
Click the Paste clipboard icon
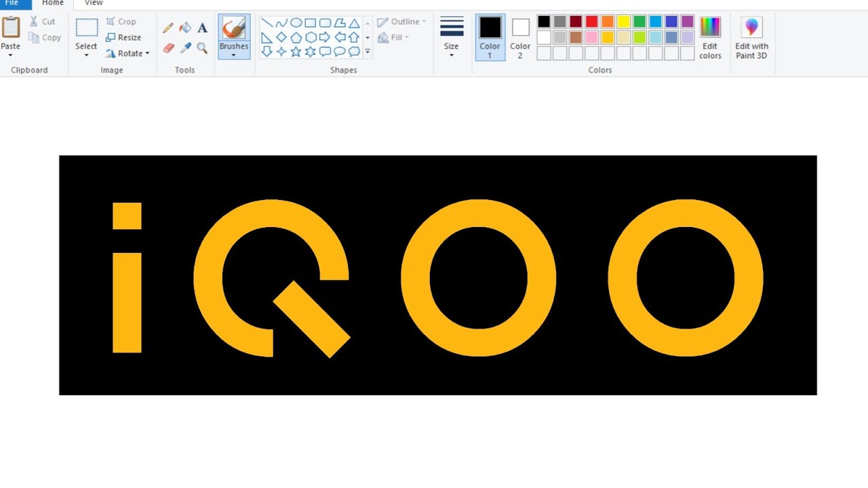coord(10,27)
